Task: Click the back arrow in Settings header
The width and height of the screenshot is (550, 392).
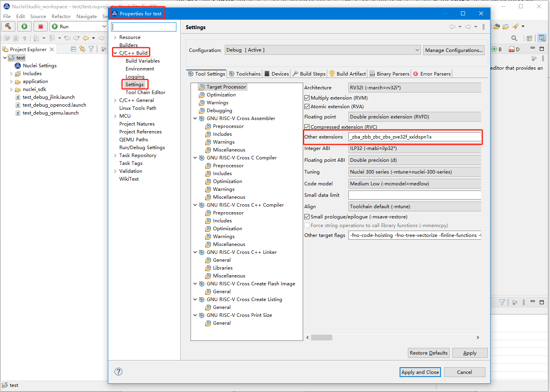Action: (452, 27)
